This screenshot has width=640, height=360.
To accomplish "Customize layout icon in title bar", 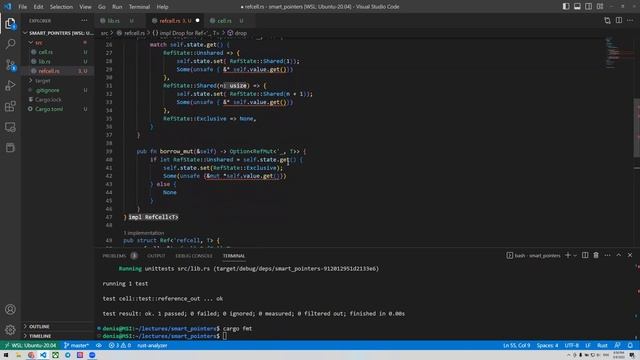I will point(600,7).
